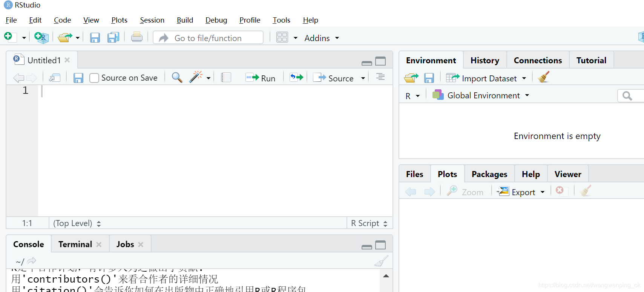Click the New File plus icon

tap(8, 37)
